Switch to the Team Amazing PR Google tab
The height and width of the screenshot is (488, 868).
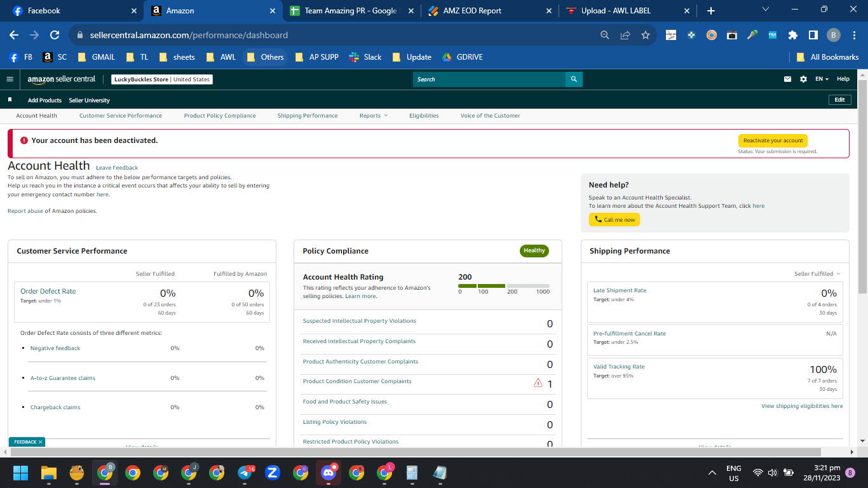pos(351,11)
